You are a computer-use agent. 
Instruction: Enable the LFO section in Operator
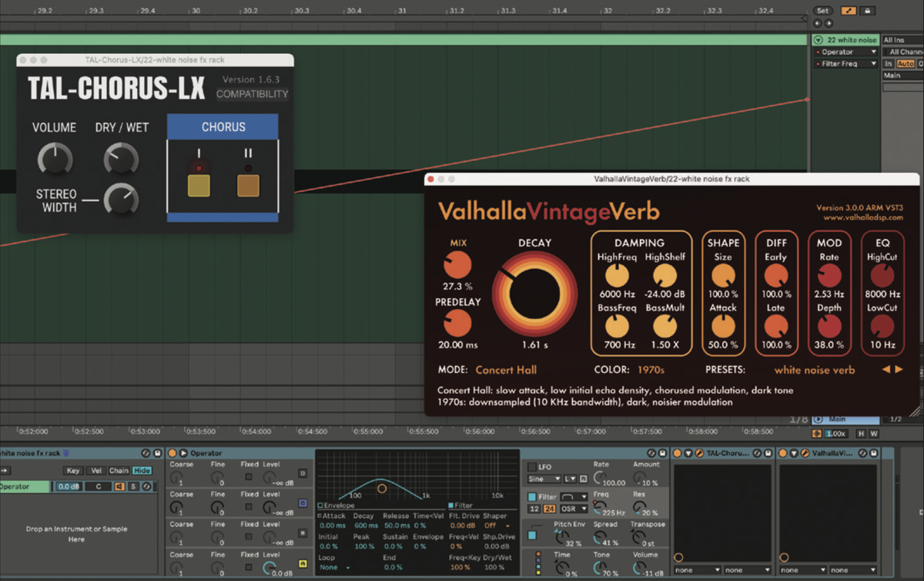(531, 467)
